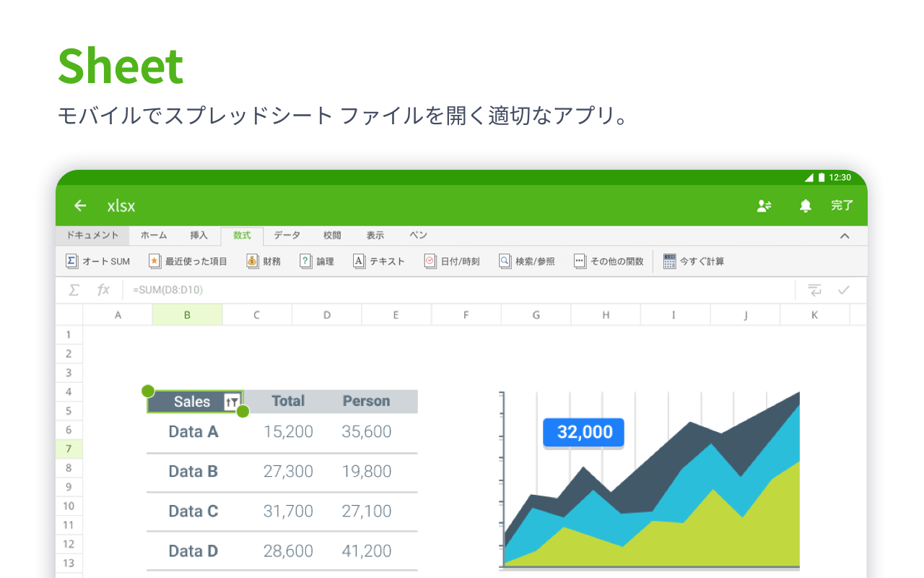Click the Data C cell

click(x=193, y=512)
